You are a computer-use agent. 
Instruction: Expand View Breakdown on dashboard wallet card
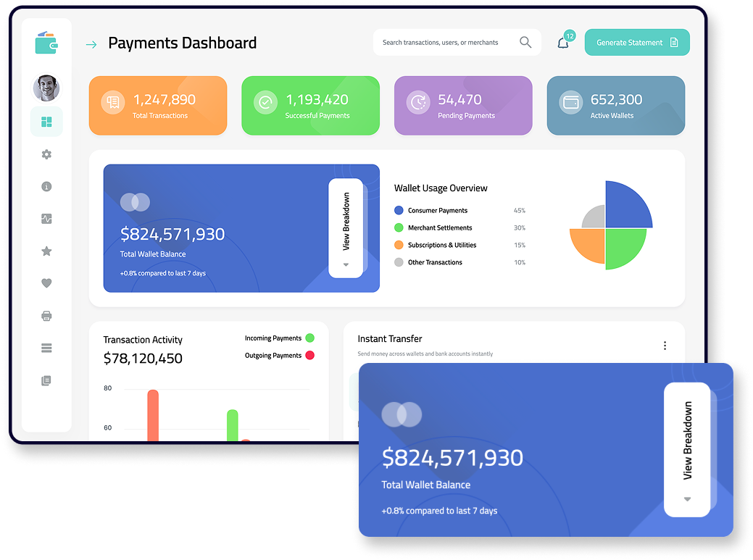346,228
